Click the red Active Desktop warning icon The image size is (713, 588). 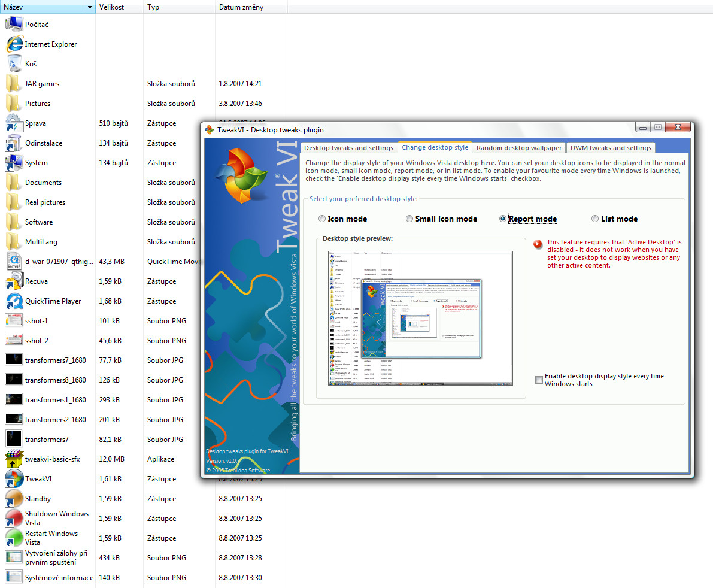click(538, 244)
